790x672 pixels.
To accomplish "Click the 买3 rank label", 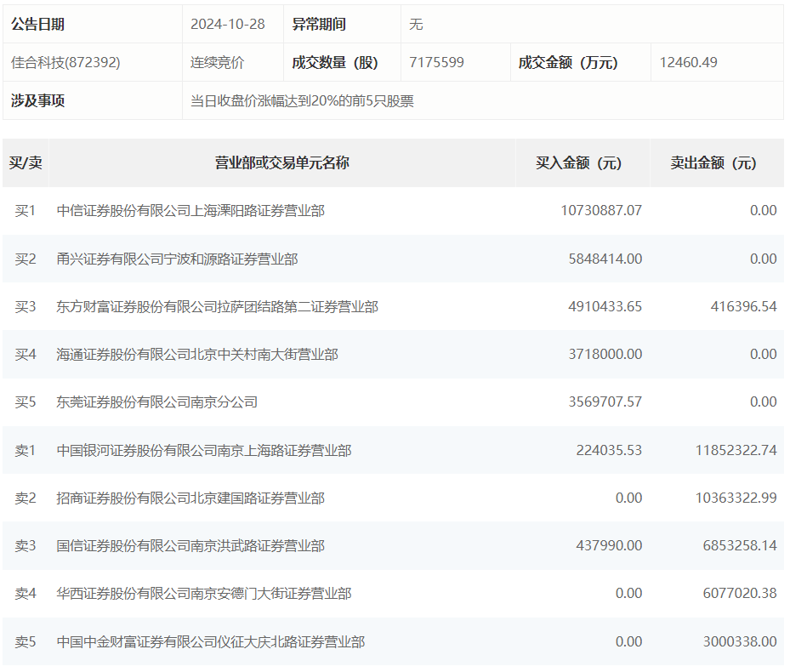I will 26,307.
